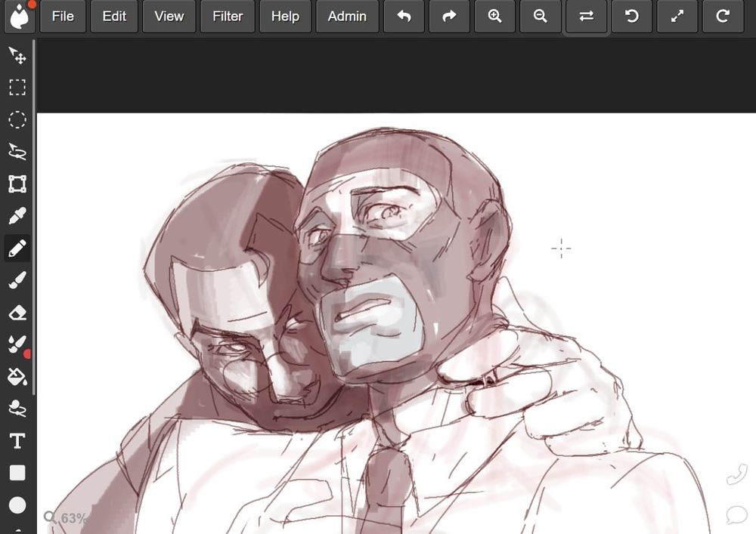Open the Filter menu

coord(228,17)
